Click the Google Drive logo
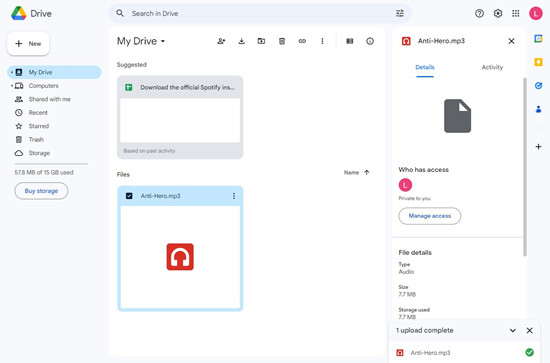The width and height of the screenshot is (550, 363). tap(19, 13)
